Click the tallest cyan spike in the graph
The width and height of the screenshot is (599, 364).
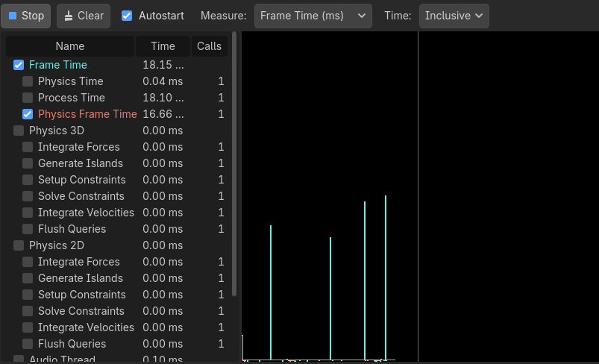[x=386, y=276]
